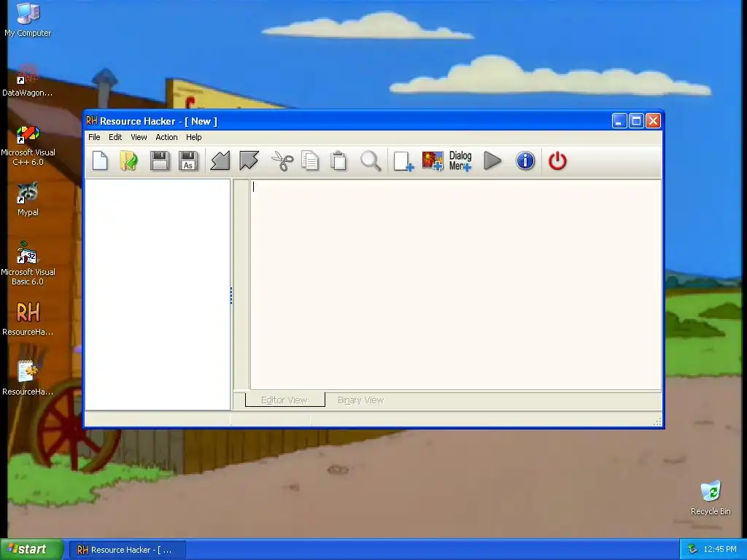Click the down-left arrow toolbar icon
The image size is (747, 560).
point(220,161)
